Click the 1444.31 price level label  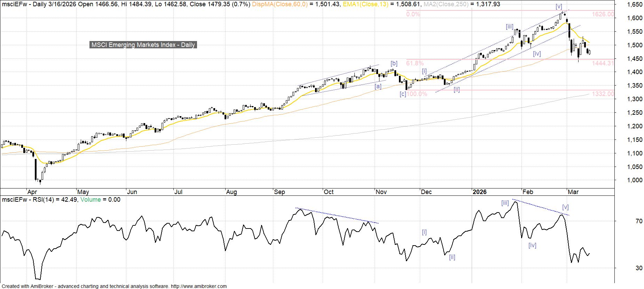603,63
